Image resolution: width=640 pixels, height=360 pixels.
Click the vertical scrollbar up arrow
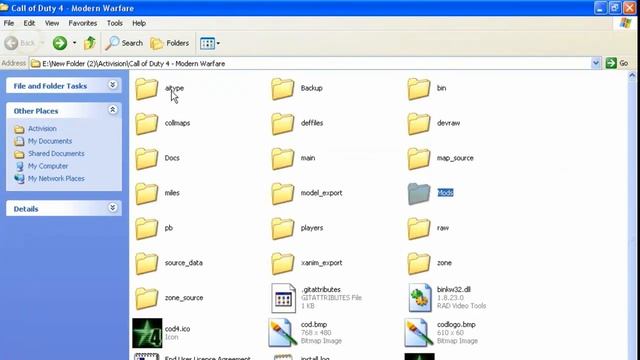632,76
